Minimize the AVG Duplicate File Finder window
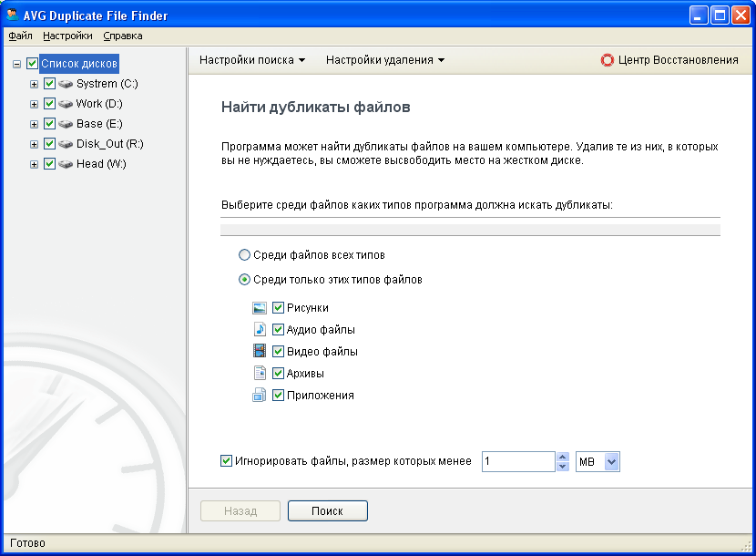The image size is (756, 556). (699, 15)
